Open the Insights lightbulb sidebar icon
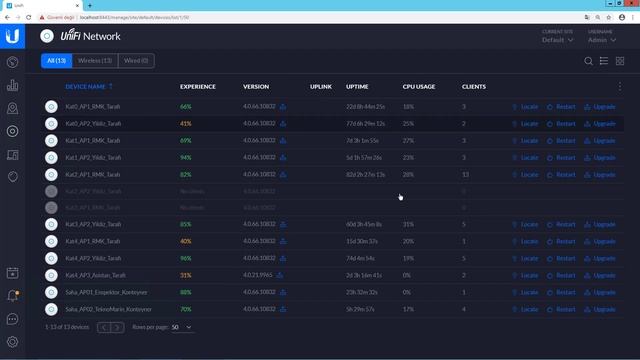 click(x=12, y=177)
